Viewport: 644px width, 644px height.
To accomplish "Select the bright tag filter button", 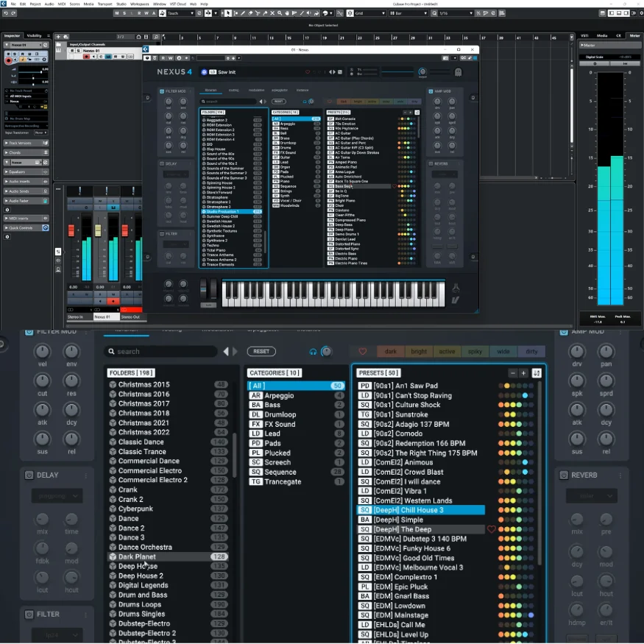I will (x=419, y=352).
